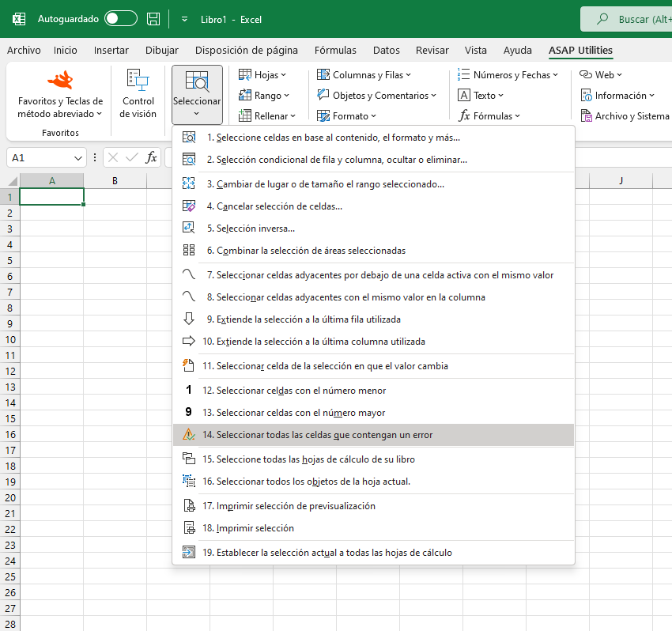Image resolution: width=672 pixels, height=631 pixels.
Task: Open the Web dropdown
Action: tap(600, 75)
